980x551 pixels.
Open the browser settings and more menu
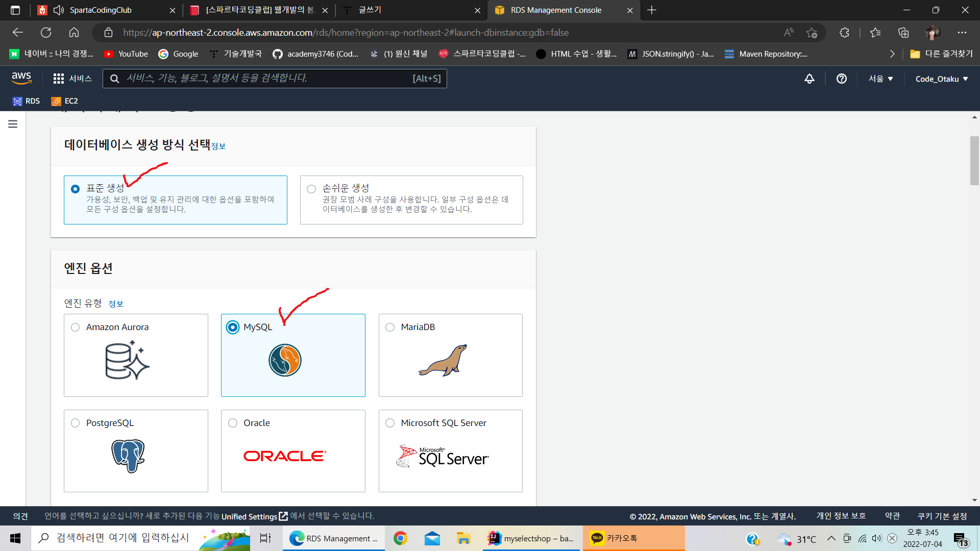[x=962, y=33]
